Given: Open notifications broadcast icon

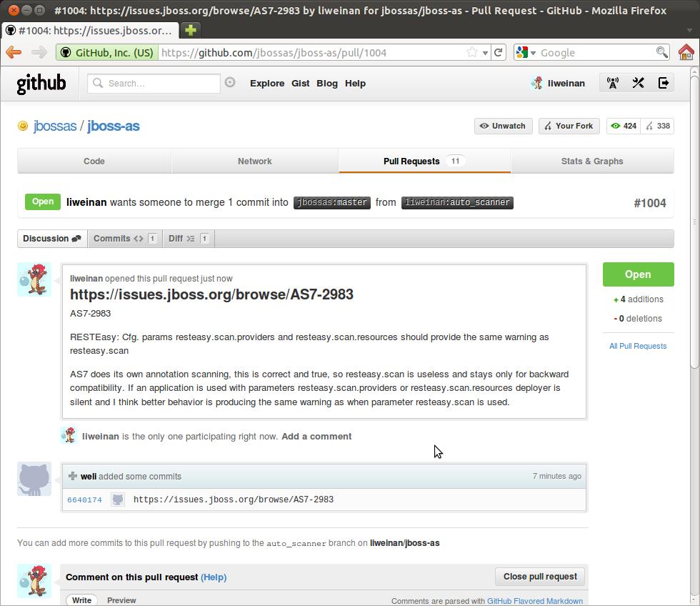Looking at the screenshot, I should coord(613,83).
